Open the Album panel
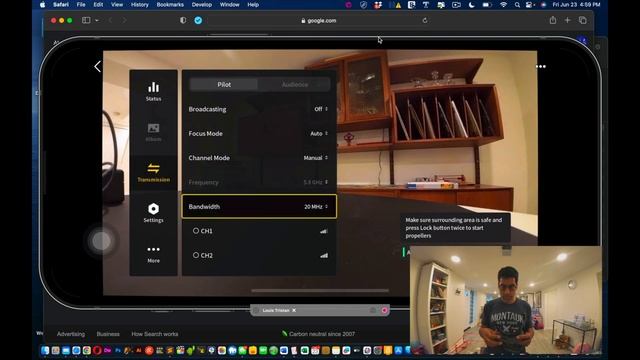Screen dimensions: 640x360 153,132
